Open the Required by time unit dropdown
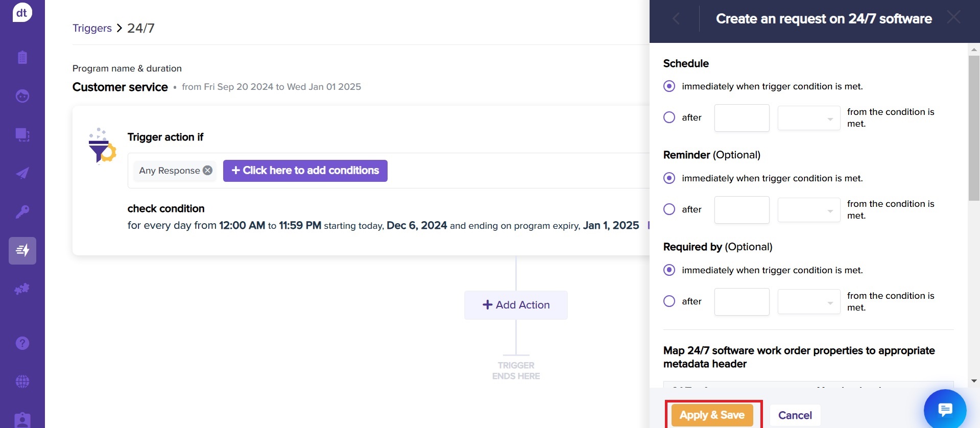980x428 pixels. pos(808,302)
